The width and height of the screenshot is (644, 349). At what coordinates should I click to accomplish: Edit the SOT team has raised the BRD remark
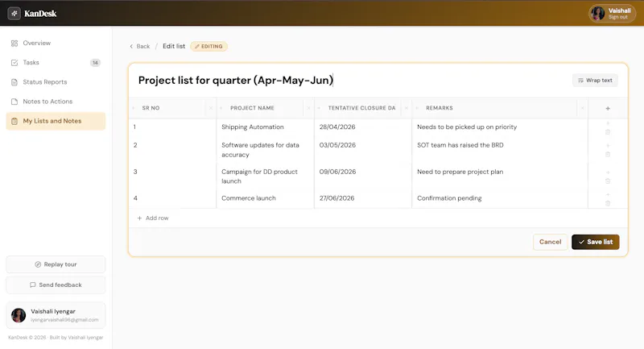tap(500, 150)
